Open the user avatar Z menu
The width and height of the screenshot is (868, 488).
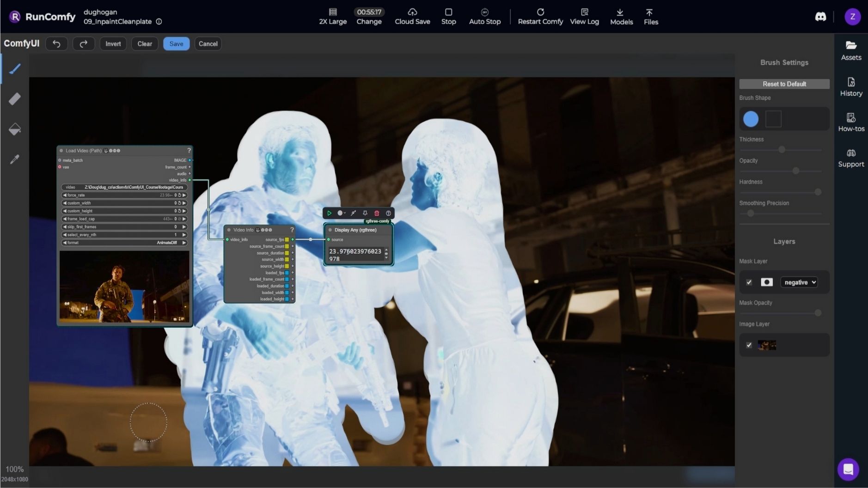tap(852, 17)
